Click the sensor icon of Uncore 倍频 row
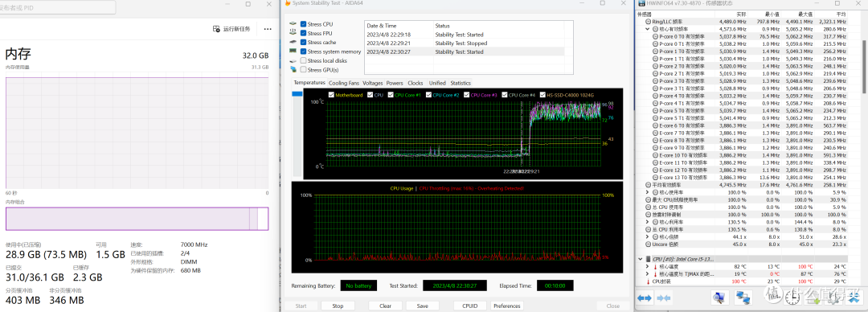This screenshot has width=868, height=312. (649, 244)
